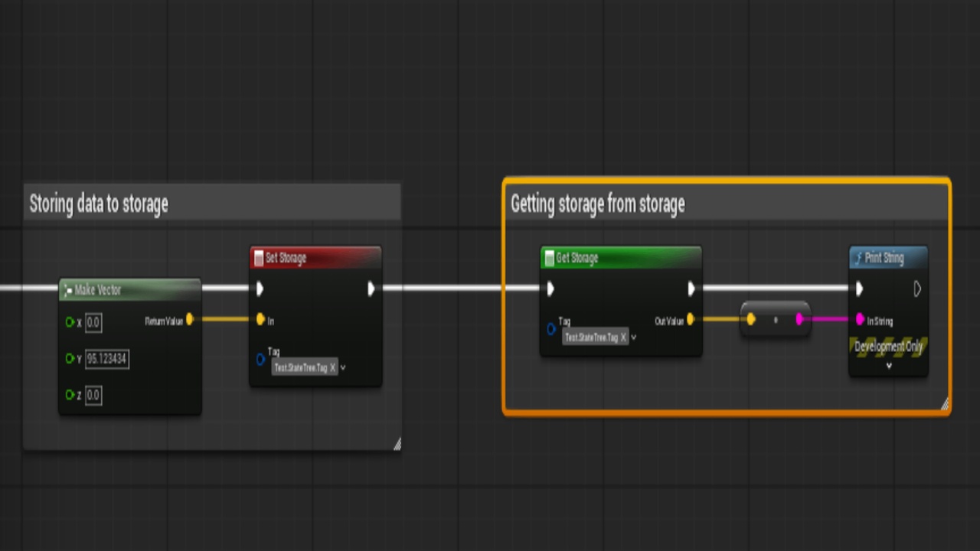Image resolution: width=980 pixels, height=551 pixels.
Task: Click the Get Storage node icon
Action: tap(549, 259)
